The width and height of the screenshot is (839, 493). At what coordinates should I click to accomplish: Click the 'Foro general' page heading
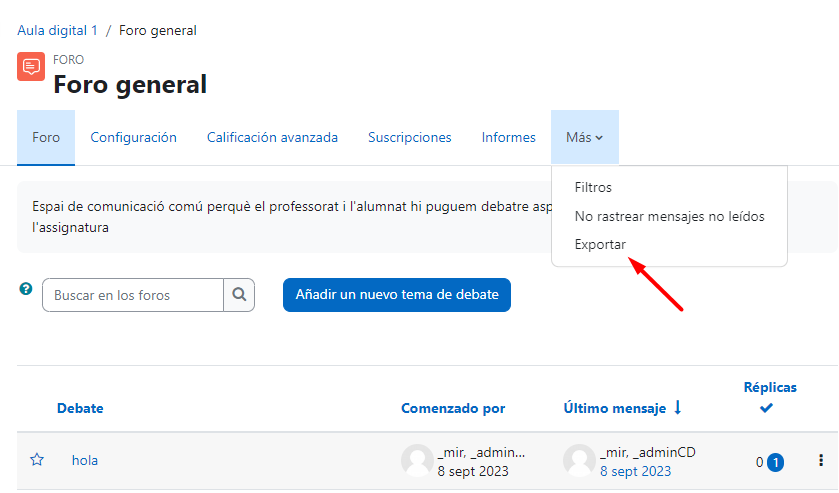(130, 85)
